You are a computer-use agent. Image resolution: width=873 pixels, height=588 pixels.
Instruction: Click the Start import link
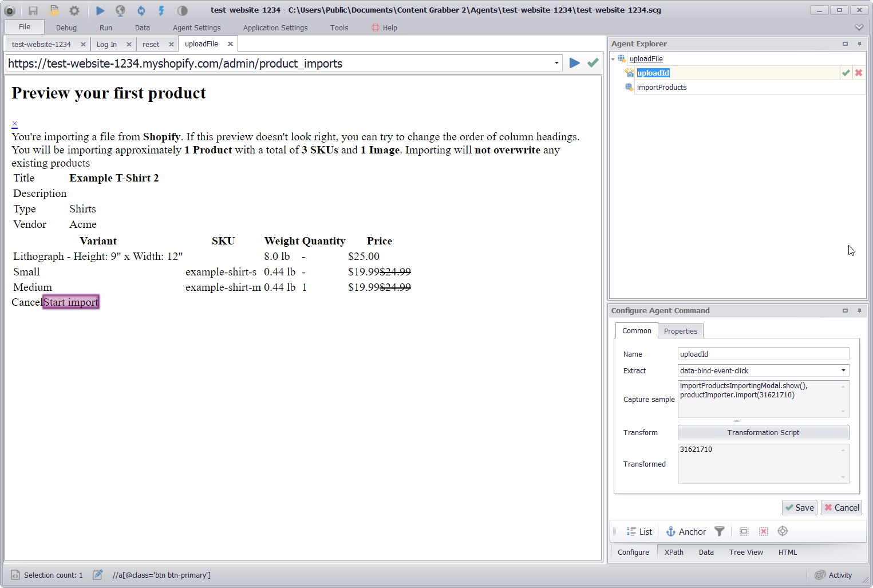[71, 302]
